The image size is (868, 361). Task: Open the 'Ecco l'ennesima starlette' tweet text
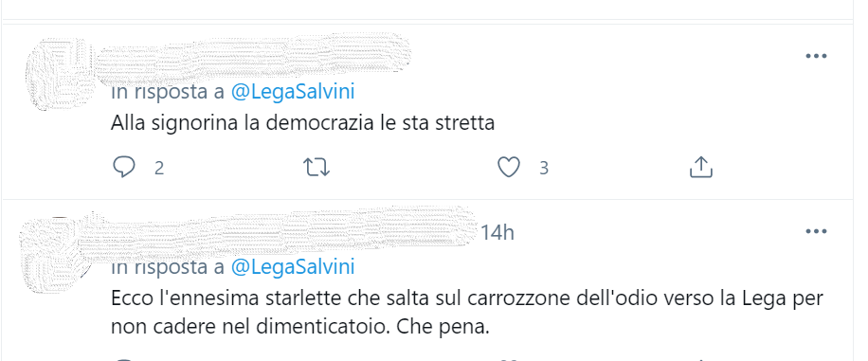[x=466, y=313]
